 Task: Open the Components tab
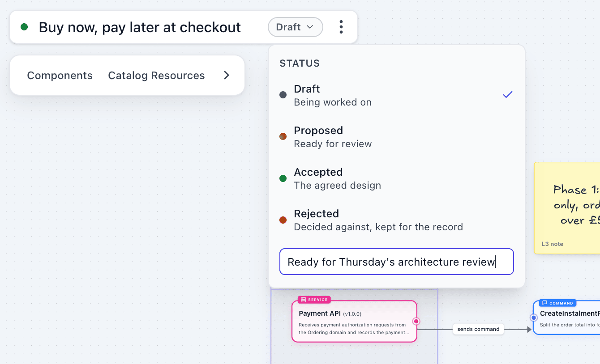[60, 76]
